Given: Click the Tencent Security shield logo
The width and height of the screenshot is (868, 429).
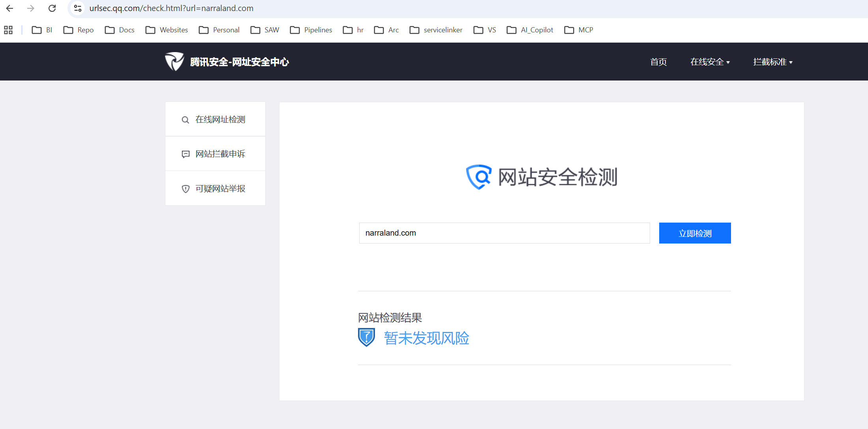Looking at the screenshot, I should tap(174, 62).
